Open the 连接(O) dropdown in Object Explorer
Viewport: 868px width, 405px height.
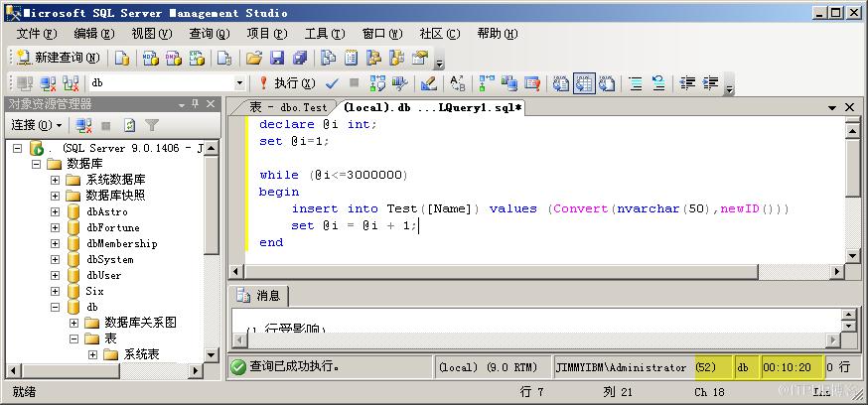(x=37, y=126)
